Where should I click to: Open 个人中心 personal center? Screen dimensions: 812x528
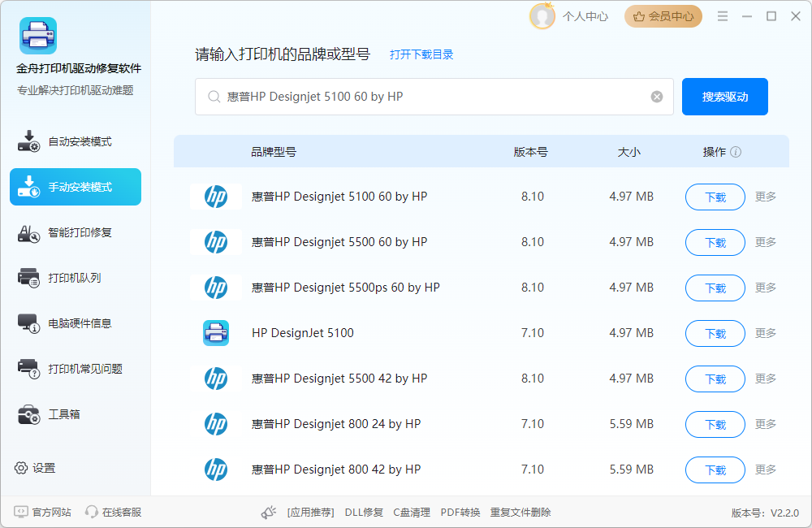click(585, 16)
